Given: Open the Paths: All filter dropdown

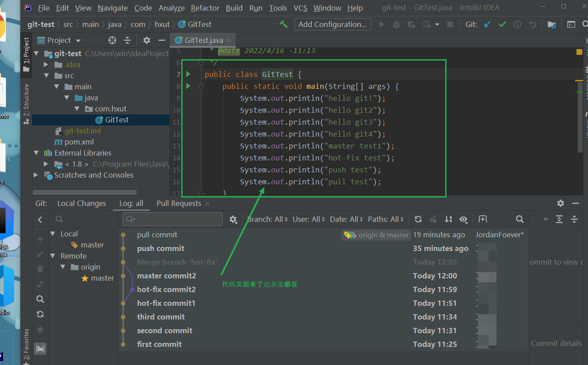Looking at the screenshot, I should [386, 219].
